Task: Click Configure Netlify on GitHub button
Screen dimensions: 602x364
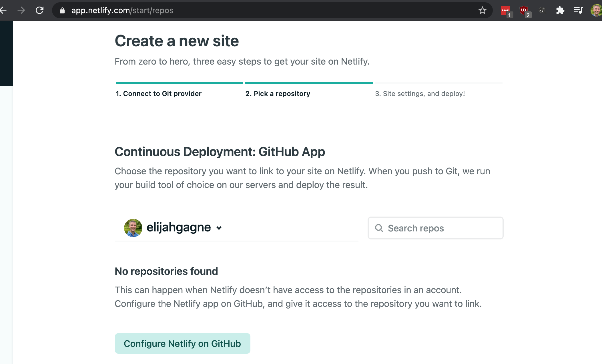Action: [x=182, y=343]
